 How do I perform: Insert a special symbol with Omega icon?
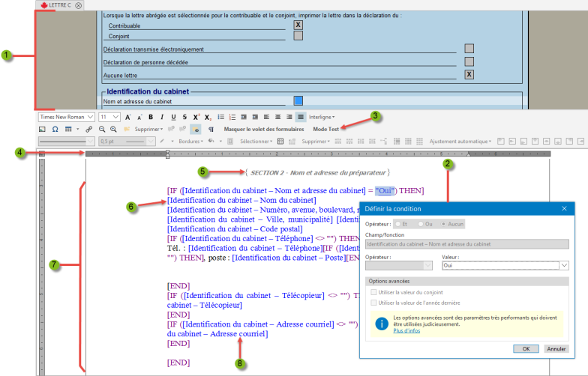54,130
